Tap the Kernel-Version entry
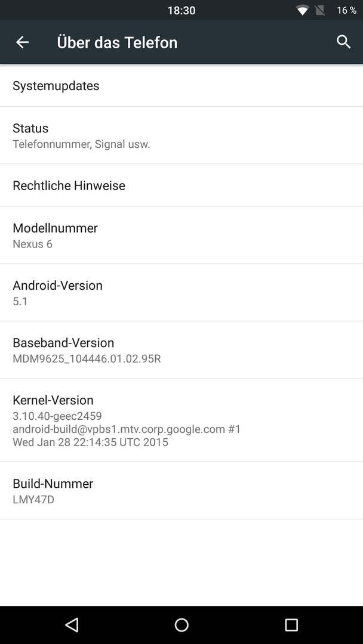Screen dimensions: 363x644 181,420
